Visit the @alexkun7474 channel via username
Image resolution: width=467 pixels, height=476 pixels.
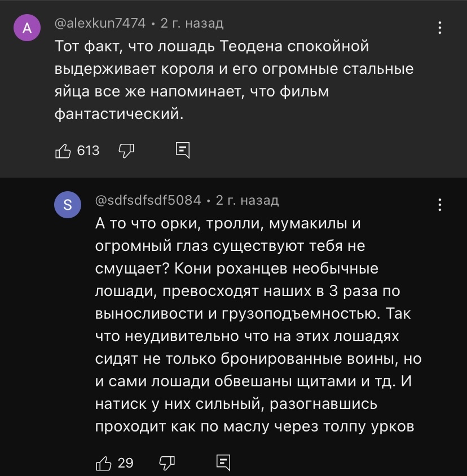click(100, 24)
